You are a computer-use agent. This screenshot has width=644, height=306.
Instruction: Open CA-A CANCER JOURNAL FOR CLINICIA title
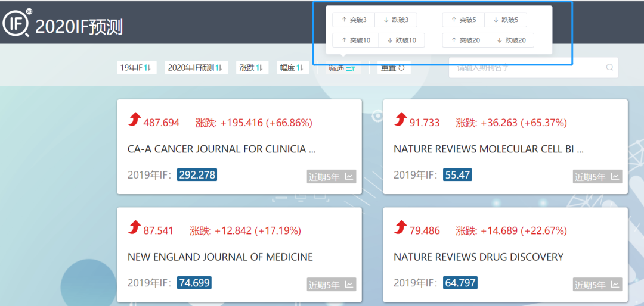coord(222,149)
